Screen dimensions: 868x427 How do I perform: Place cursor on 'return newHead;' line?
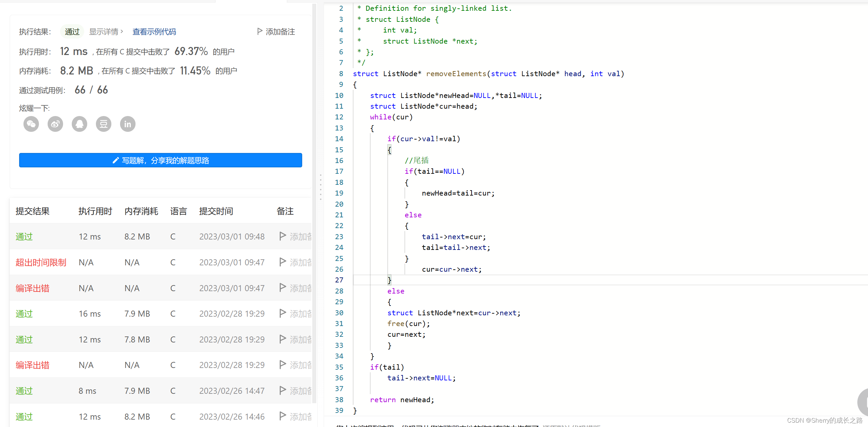click(x=402, y=400)
